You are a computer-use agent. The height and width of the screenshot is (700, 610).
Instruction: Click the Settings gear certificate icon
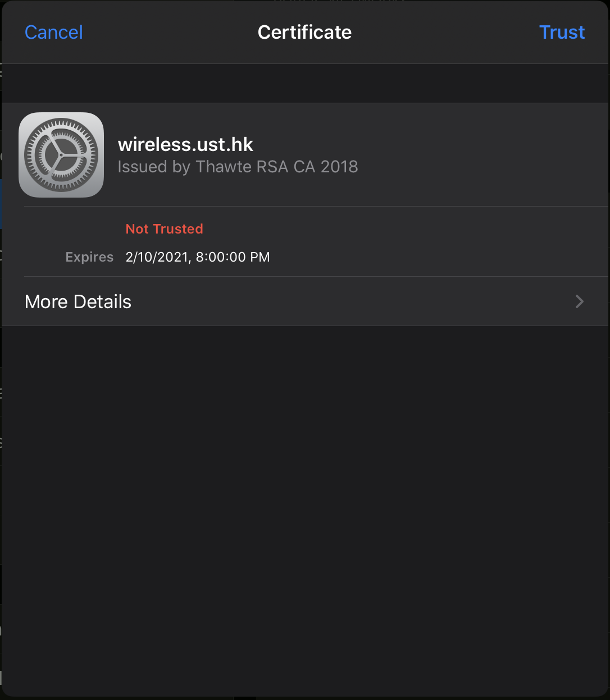61,155
